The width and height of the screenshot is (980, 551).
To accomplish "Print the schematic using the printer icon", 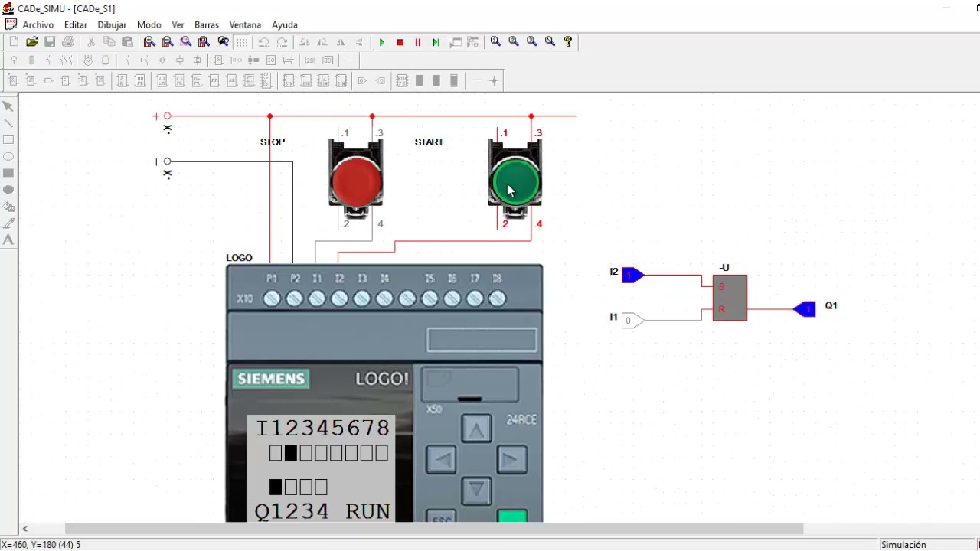I will point(68,42).
